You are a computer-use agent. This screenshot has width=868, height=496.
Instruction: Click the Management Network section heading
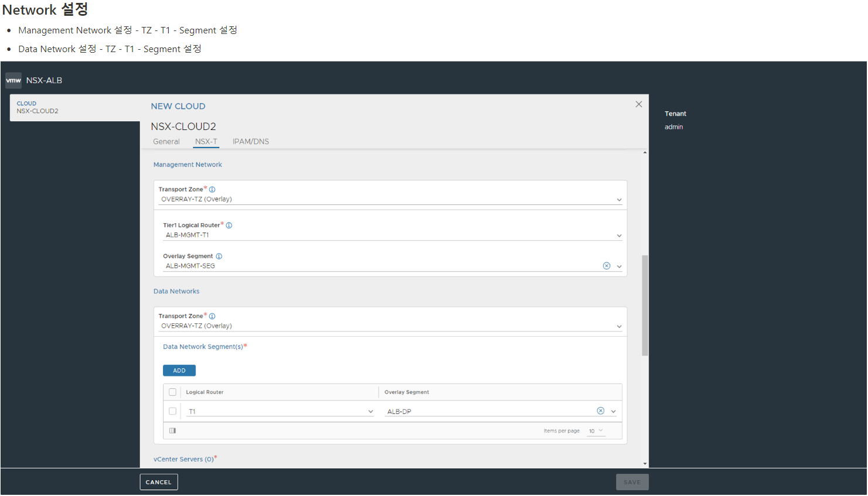(x=188, y=165)
